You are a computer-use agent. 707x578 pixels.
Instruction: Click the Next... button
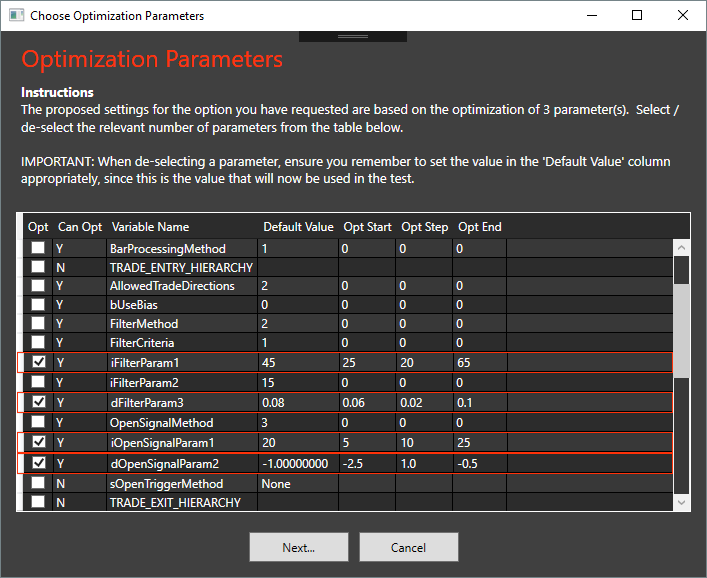click(299, 547)
